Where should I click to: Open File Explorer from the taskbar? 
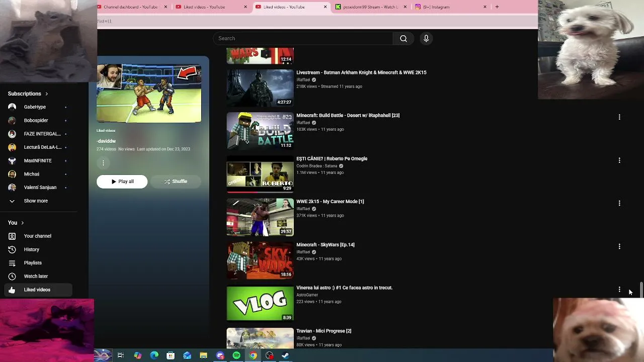(x=203, y=355)
